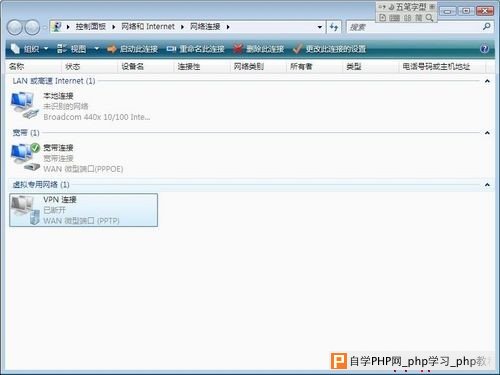Click 网络连接 breadcrumb segment
Viewport: 500px width, 375px height.
click(x=205, y=27)
